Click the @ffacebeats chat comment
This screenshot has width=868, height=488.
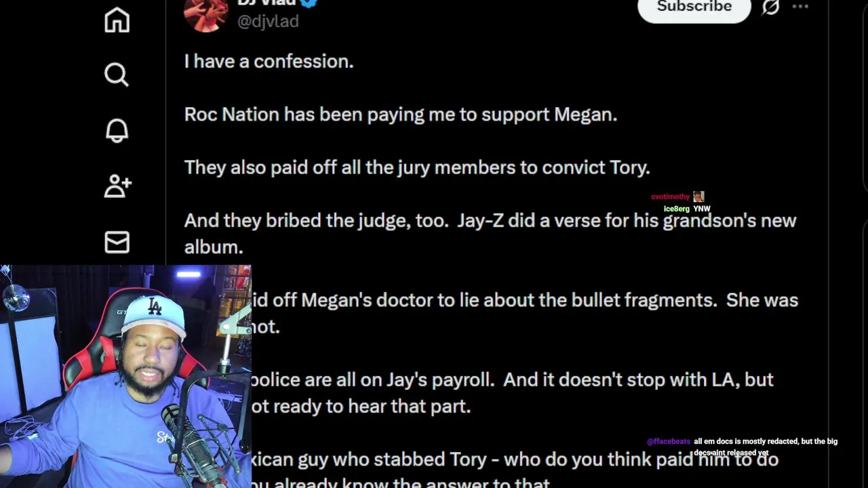(x=743, y=447)
